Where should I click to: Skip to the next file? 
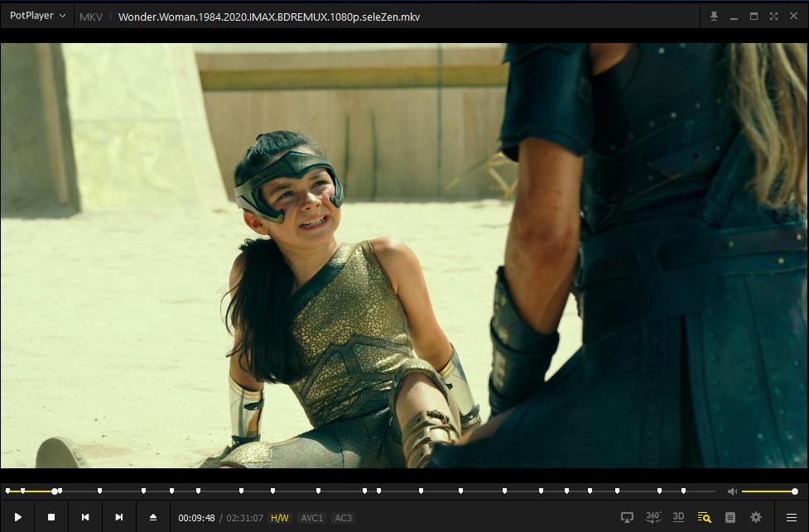[119, 517]
